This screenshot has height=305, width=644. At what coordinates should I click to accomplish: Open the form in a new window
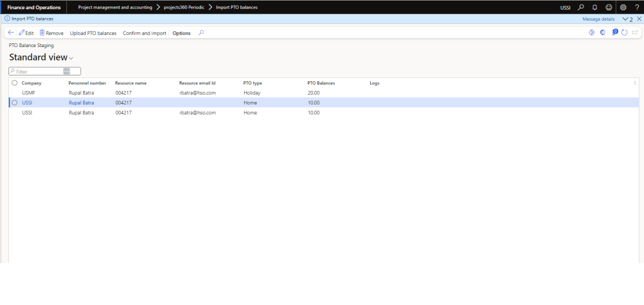coord(635,32)
